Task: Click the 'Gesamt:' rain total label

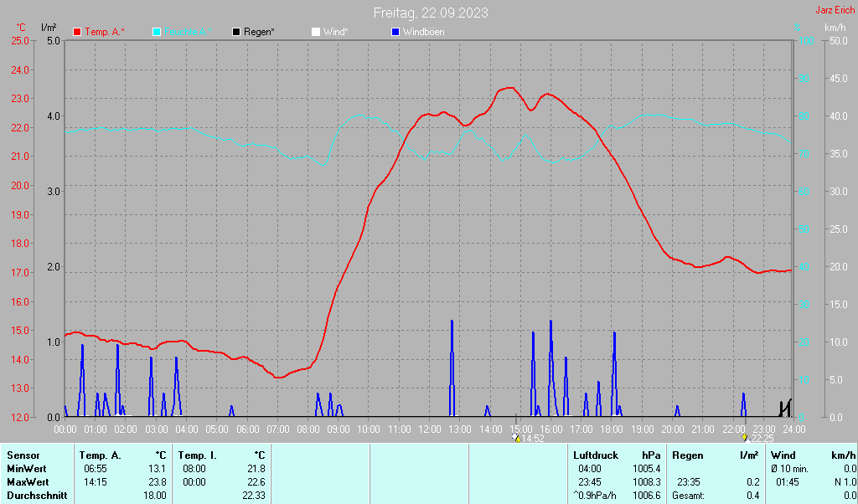Action: point(689,496)
